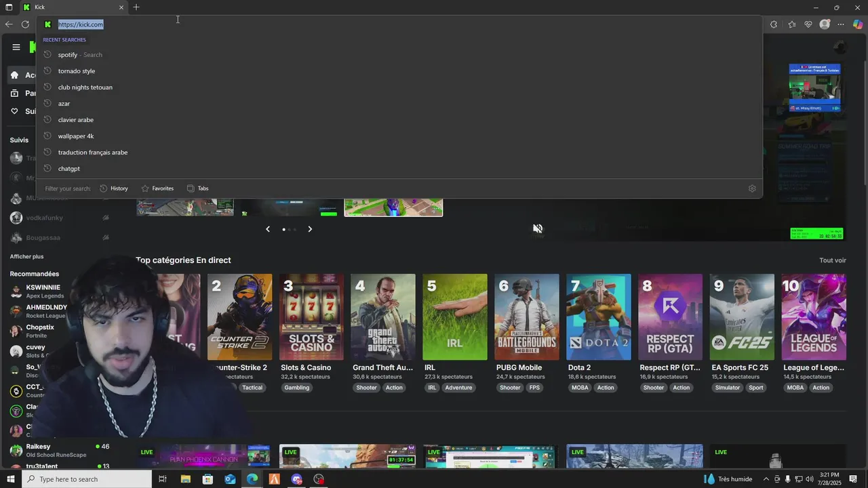Open Settings and more ellipsis menu
Screen dimensions: 868x488
click(x=841, y=24)
